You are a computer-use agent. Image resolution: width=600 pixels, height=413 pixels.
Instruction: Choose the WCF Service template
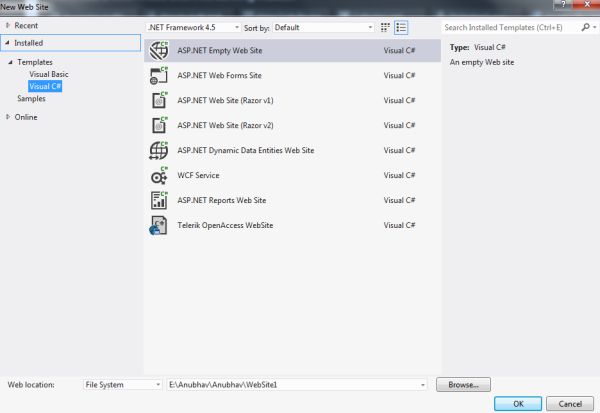292,175
